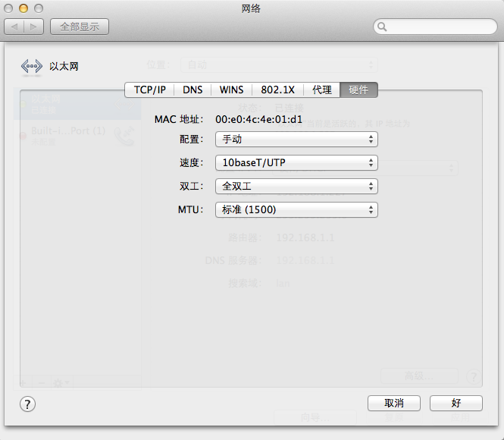Viewport: 504px width, 440px height.
Task: Click the MAC address value 00:e0:4c:4e:01:d1
Action: point(258,119)
